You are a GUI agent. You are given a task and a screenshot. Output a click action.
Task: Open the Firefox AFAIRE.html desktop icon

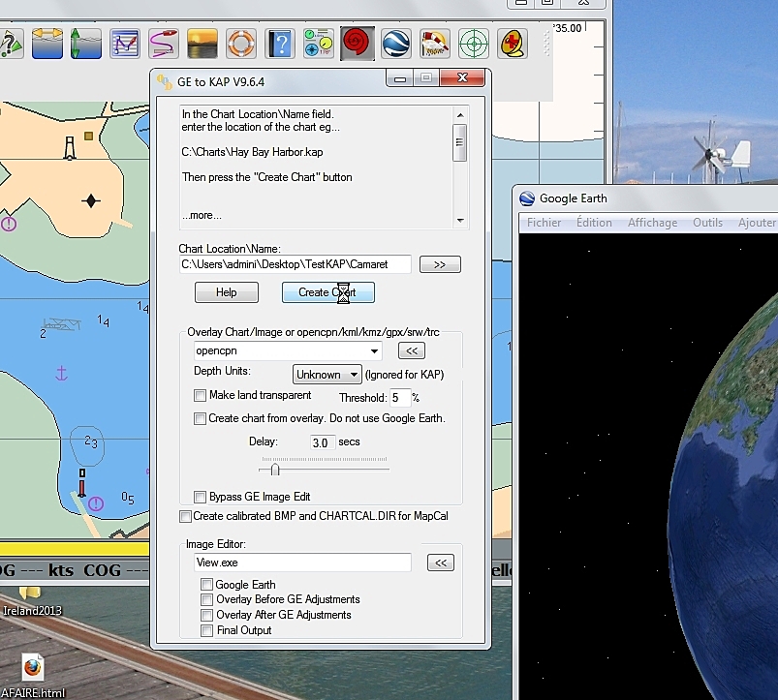[x=33, y=668]
